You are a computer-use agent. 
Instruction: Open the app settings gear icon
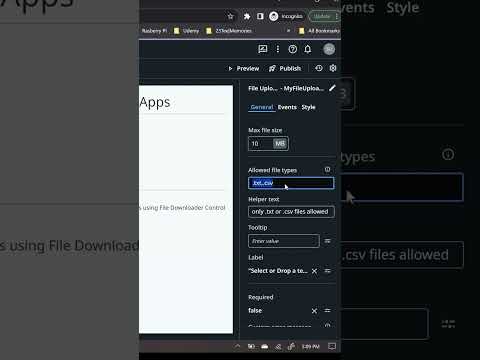click(x=333, y=68)
